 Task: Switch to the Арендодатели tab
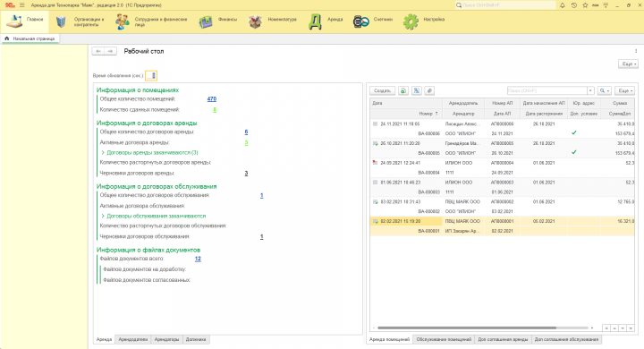pos(132,339)
